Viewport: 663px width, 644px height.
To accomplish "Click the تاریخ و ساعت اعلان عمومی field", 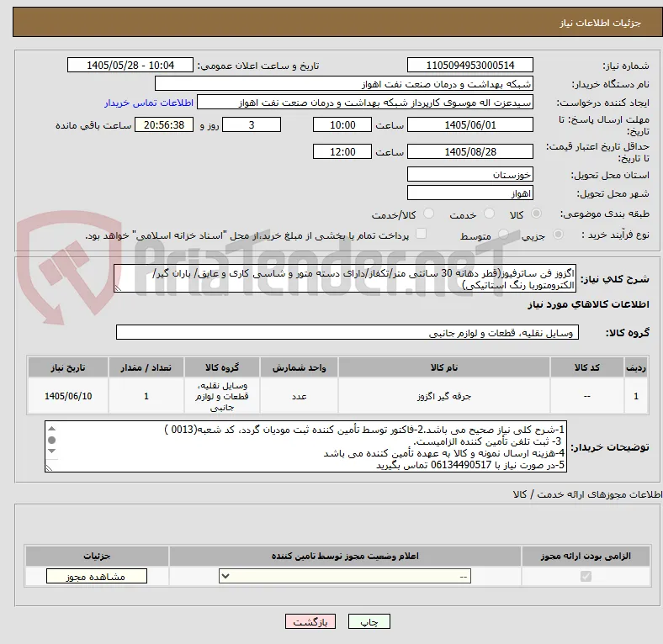I will pos(130,66).
